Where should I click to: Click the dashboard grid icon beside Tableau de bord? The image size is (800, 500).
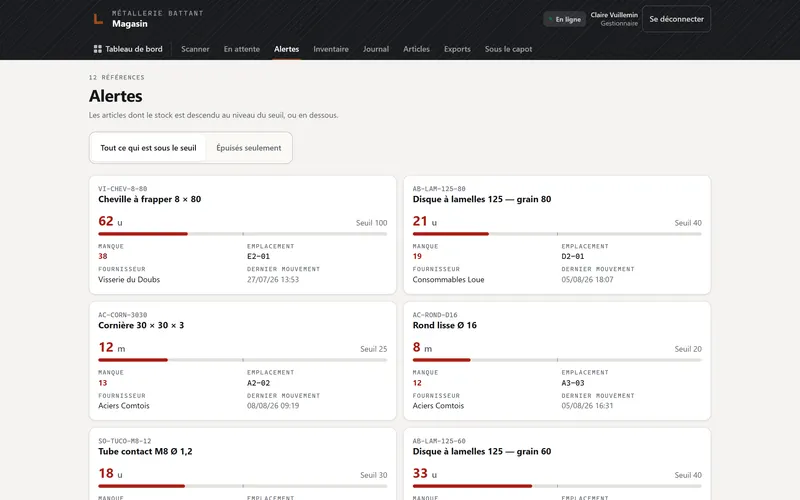97,49
